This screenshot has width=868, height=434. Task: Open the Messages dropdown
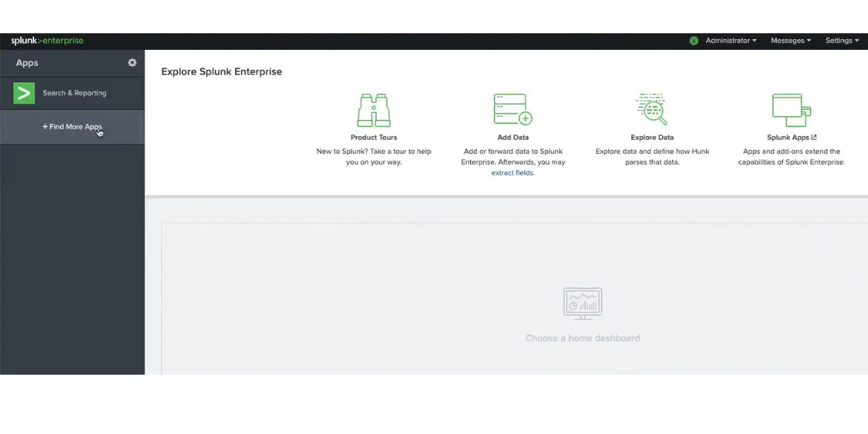tap(791, 41)
